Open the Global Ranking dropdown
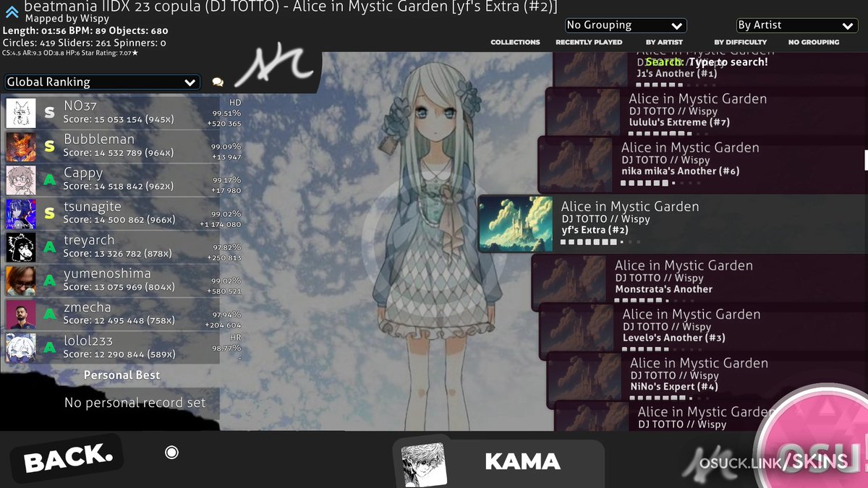The height and width of the screenshot is (488, 868). 102,82
